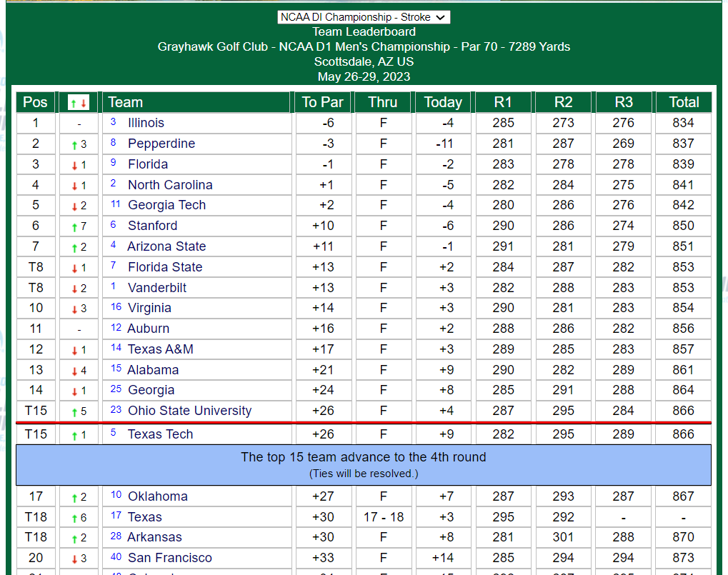Open the Vanderbilt team link
728x575 pixels.
157,288
